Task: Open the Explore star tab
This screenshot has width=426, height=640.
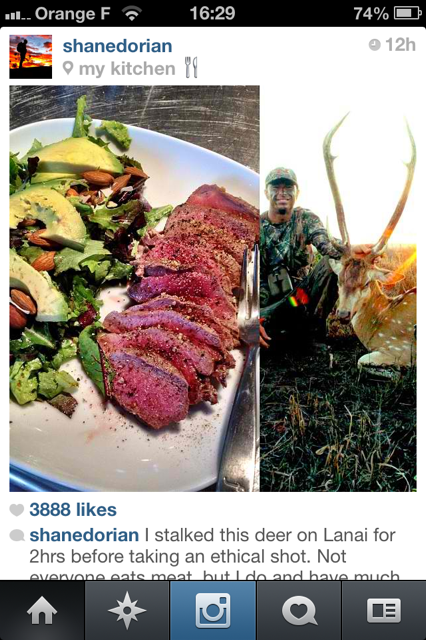Action: pyautogui.click(x=127, y=611)
